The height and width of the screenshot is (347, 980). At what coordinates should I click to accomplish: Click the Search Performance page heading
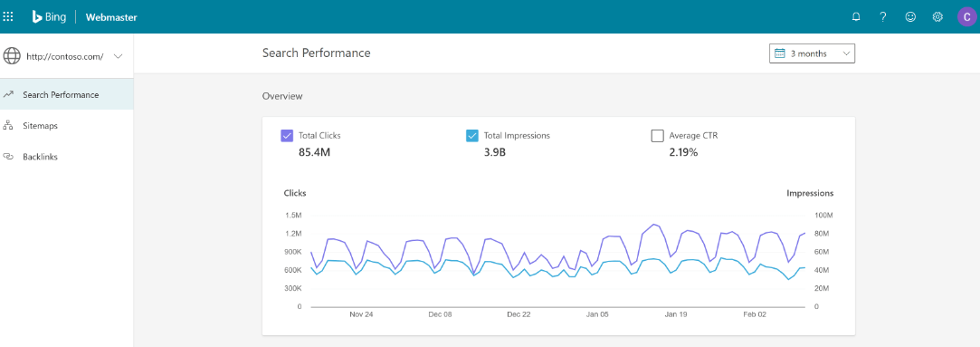pos(316,53)
